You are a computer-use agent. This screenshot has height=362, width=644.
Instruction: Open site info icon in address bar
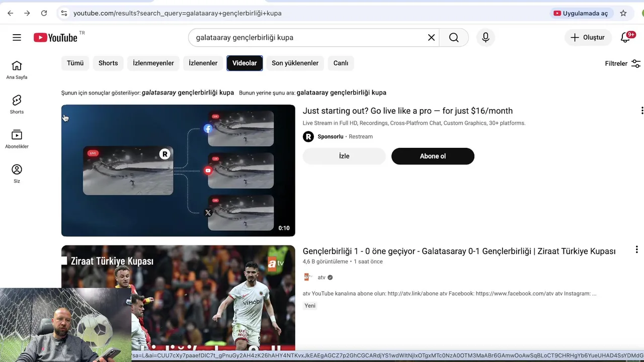tap(64, 13)
